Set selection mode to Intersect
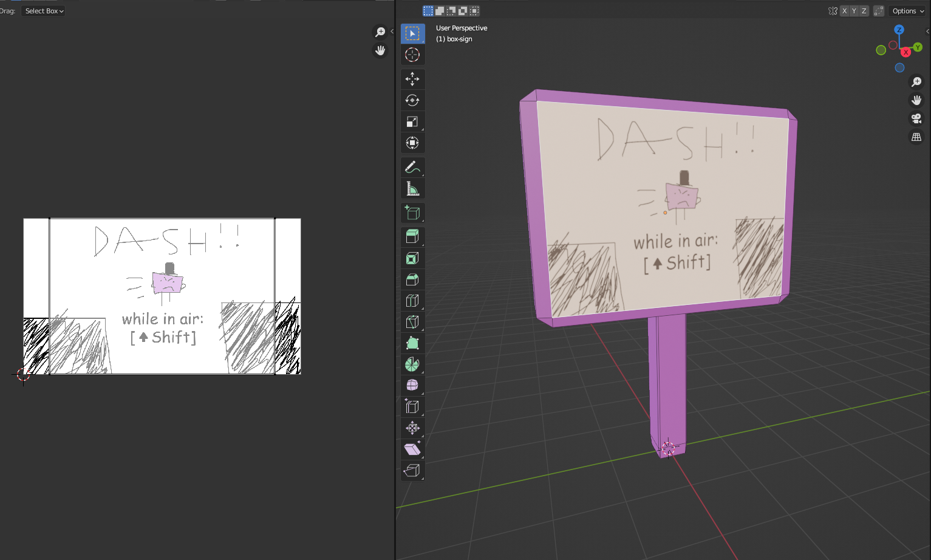Viewport: 931px width, 560px height. (474, 11)
